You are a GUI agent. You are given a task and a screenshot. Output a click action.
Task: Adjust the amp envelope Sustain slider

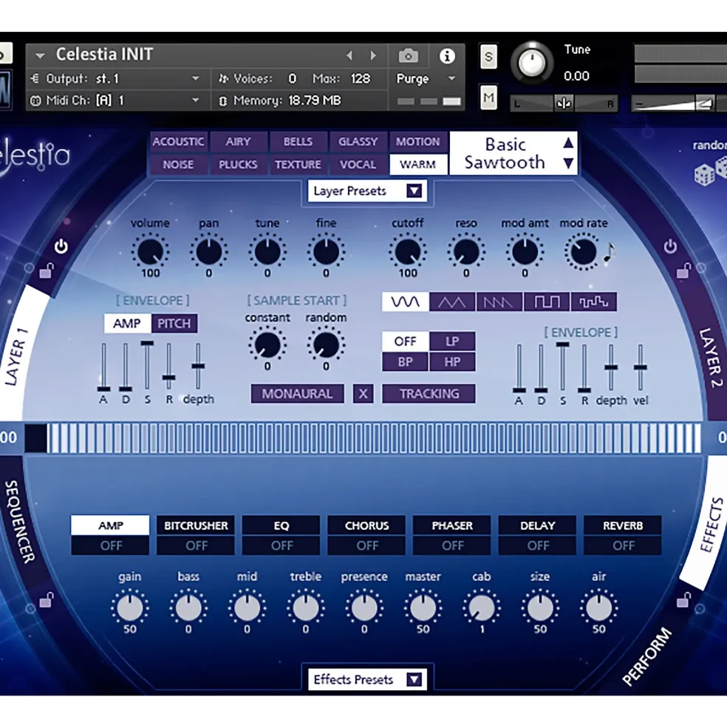coord(147,344)
